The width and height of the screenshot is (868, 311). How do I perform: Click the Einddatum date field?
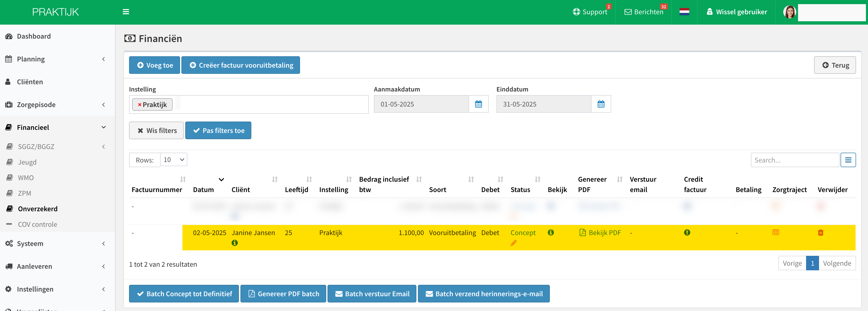point(544,104)
